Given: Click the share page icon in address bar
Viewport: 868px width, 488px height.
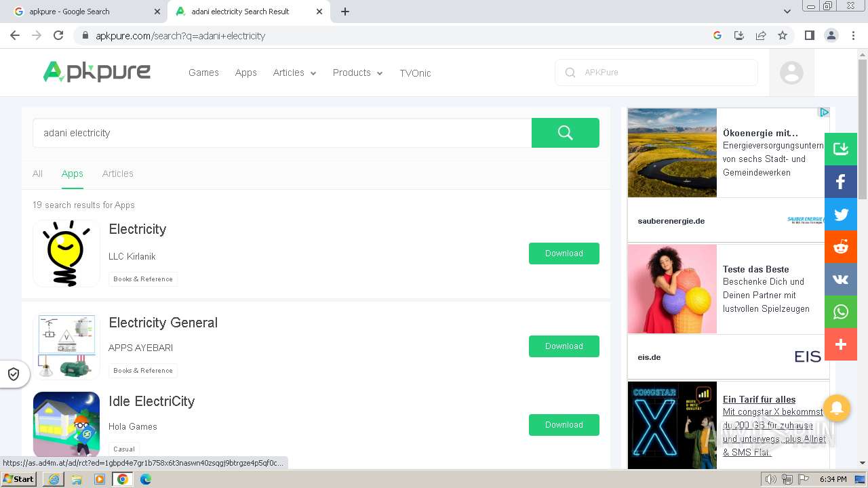Looking at the screenshot, I should (x=761, y=35).
